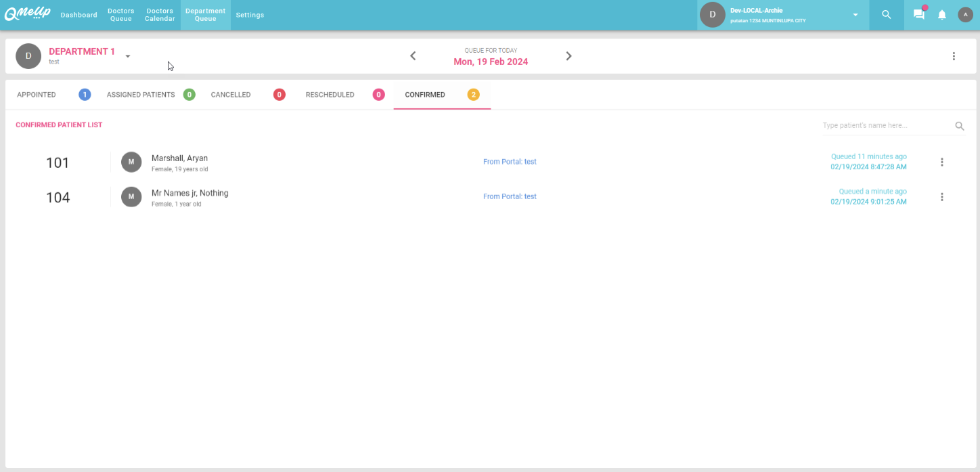The width and height of the screenshot is (980, 472).
Task: Open the notifications bell
Action: click(941, 14)
